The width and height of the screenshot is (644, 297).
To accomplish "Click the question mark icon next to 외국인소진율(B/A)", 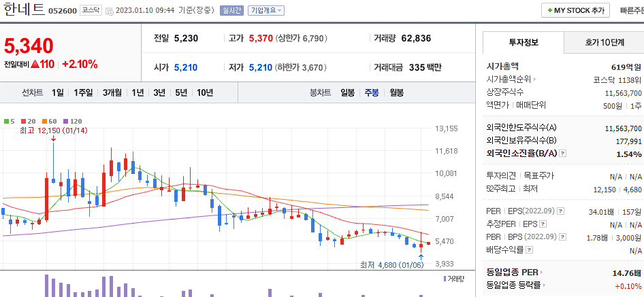I will [563, 154].
